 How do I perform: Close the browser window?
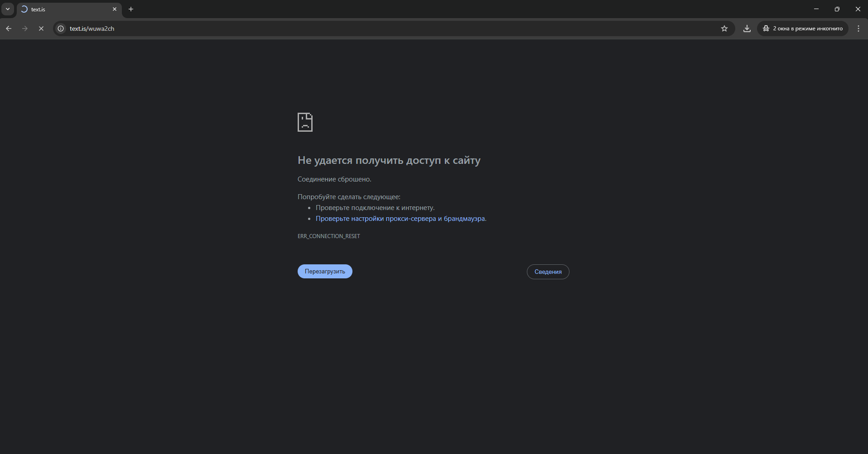(858, 9)
